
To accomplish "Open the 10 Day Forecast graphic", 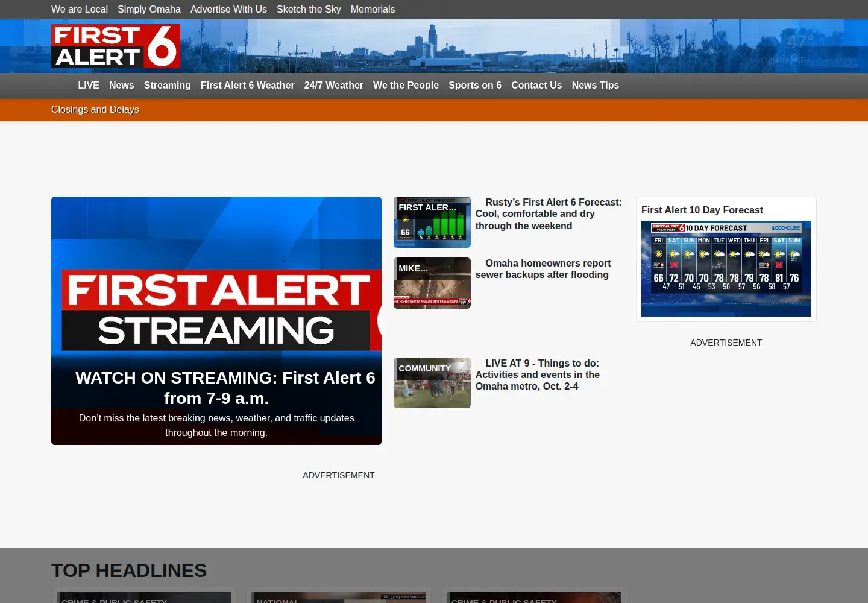I will [x=726, y=268].
